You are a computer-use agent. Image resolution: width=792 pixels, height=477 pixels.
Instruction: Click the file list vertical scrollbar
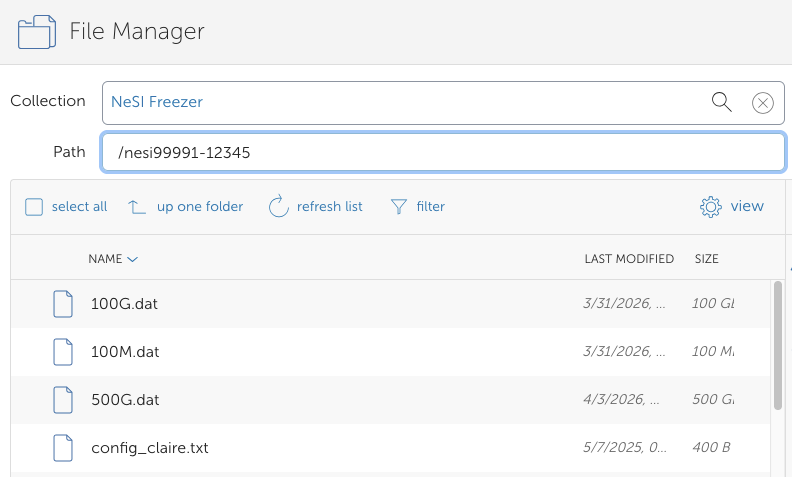coord(777,345)
